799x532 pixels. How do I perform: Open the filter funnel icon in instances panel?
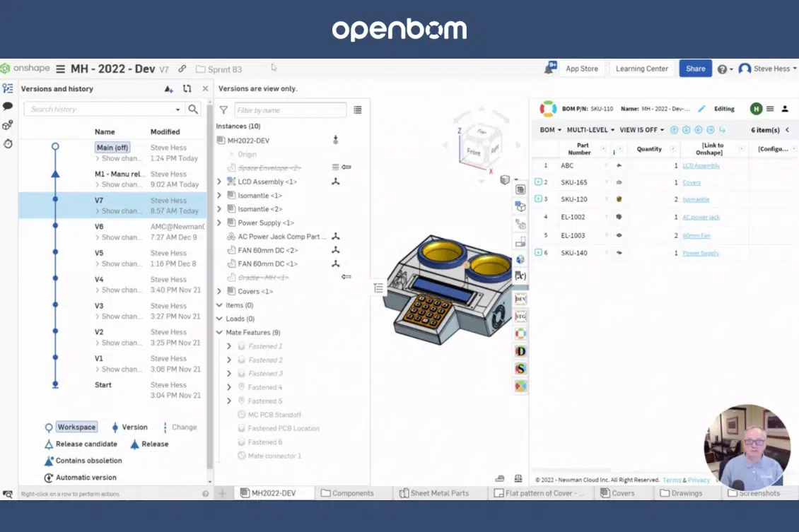[223, 110]
